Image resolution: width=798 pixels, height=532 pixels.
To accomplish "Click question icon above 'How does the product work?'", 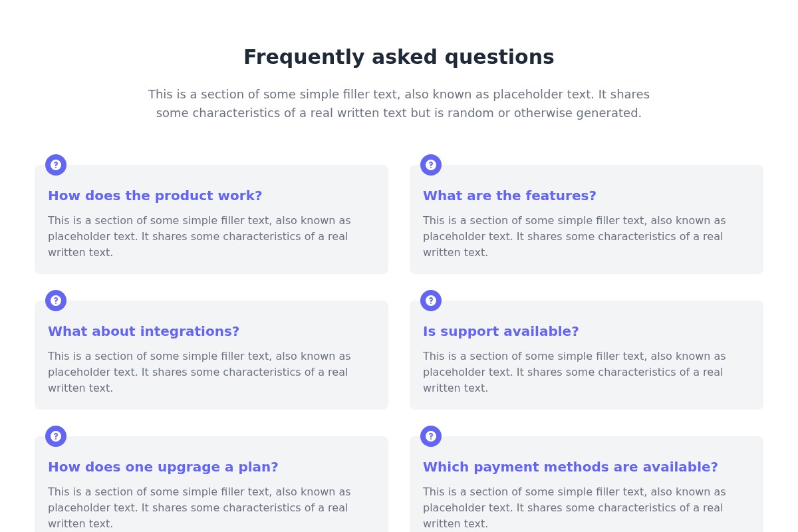I will (x=56, y=165).
